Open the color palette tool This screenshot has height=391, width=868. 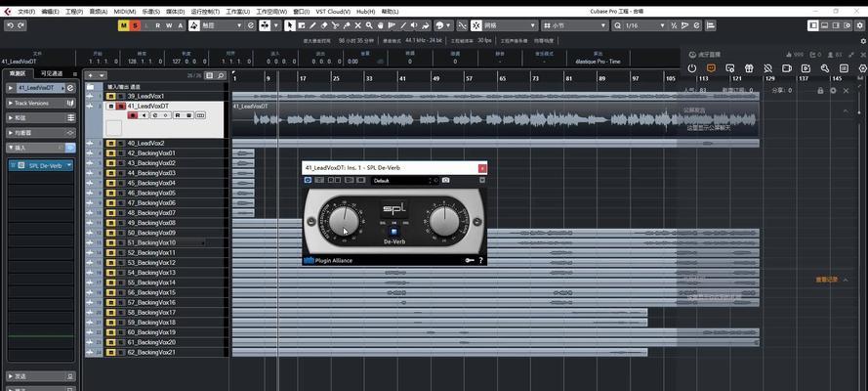[439, 25]
